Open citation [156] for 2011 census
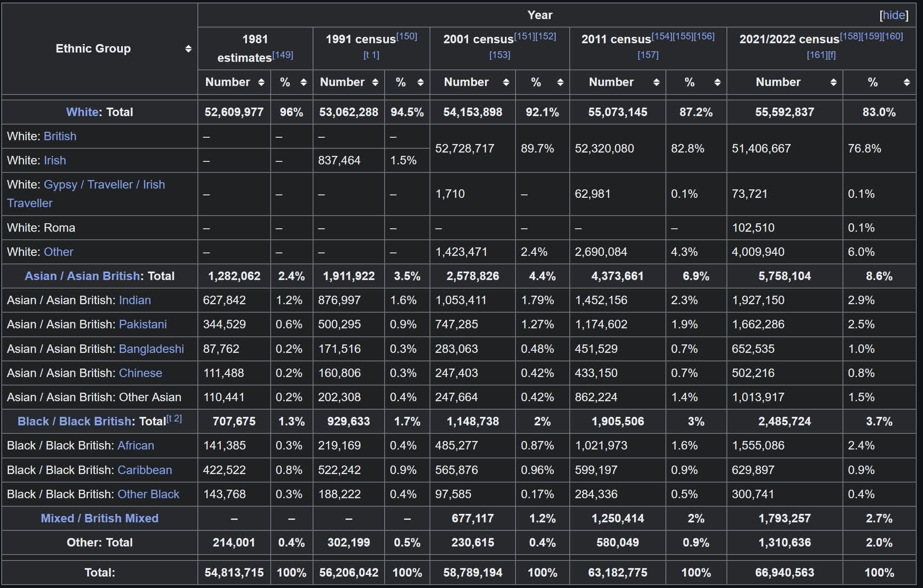This screenshot has height=588, width=923. [704, 36]
